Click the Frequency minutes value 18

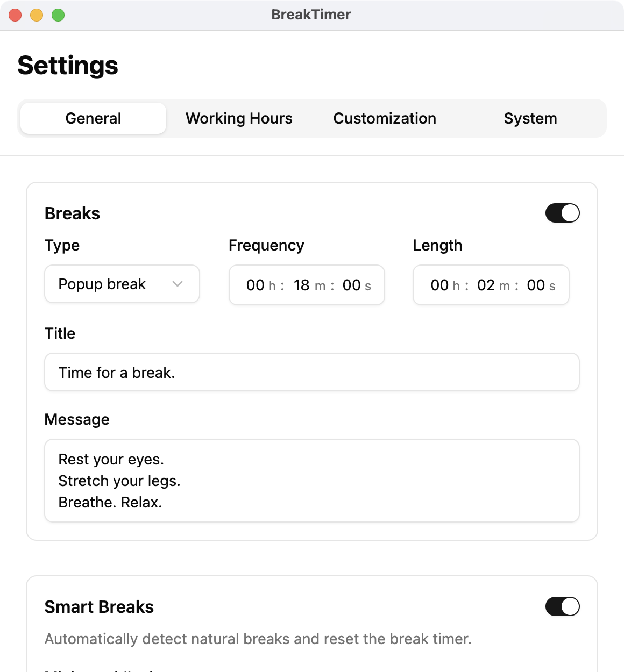(301, 285)
